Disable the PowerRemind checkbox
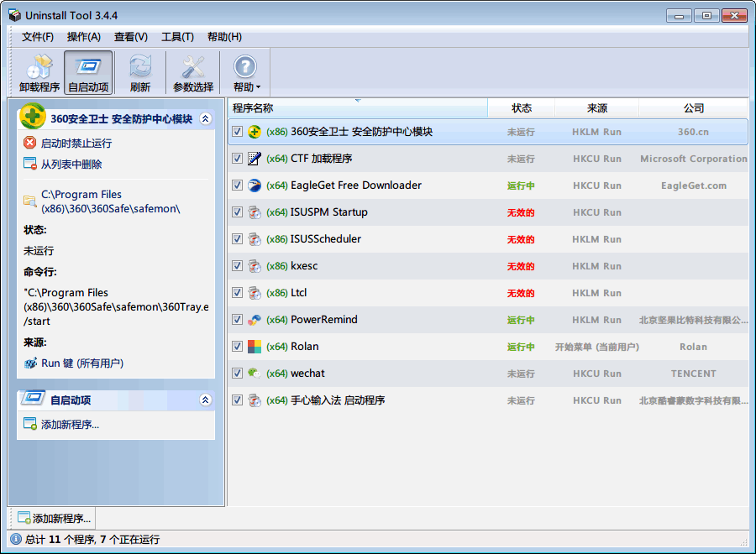The width and height of the screenshot is (756, 554). pos(237,320)
